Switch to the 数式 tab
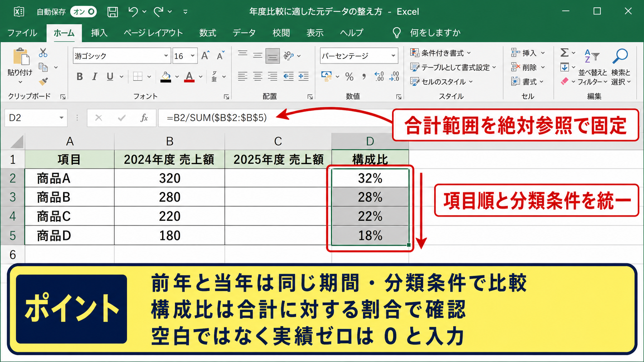 [x=208, y=33]
